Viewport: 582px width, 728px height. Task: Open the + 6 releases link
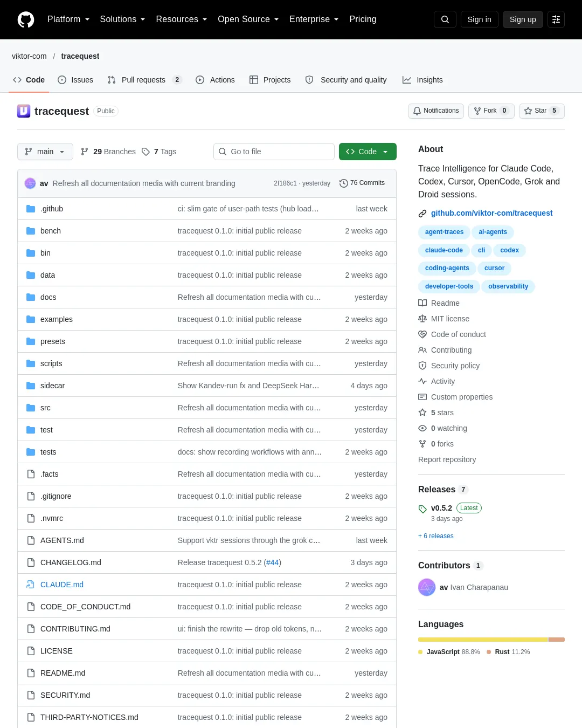(436, 536)
